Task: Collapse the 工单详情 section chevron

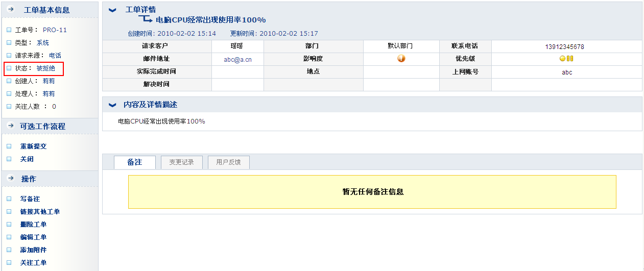Action: tap(113, 10)
